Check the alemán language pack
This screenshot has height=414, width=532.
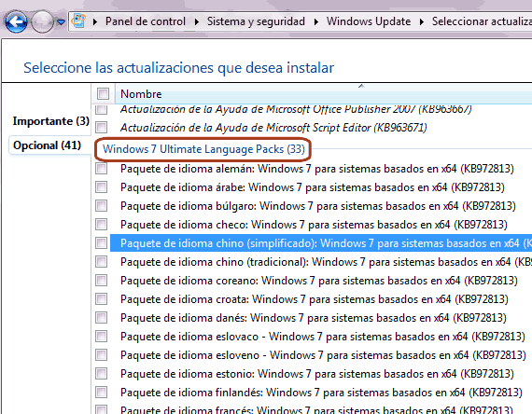coord(102,169)
